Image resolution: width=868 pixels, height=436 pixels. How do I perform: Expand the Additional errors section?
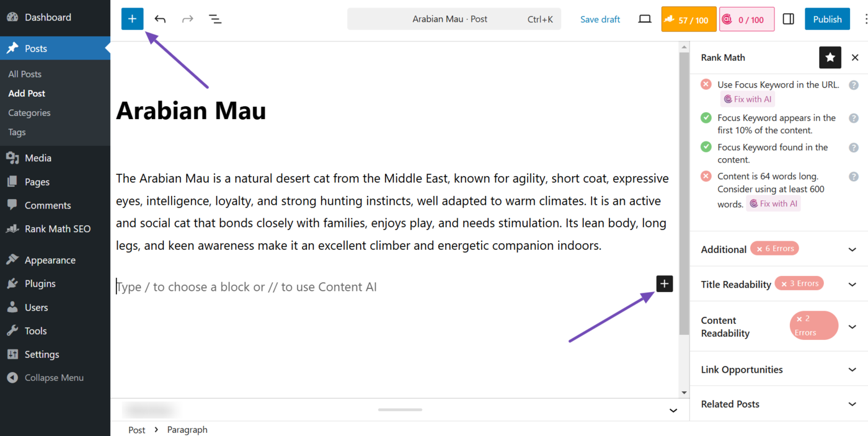852,249
